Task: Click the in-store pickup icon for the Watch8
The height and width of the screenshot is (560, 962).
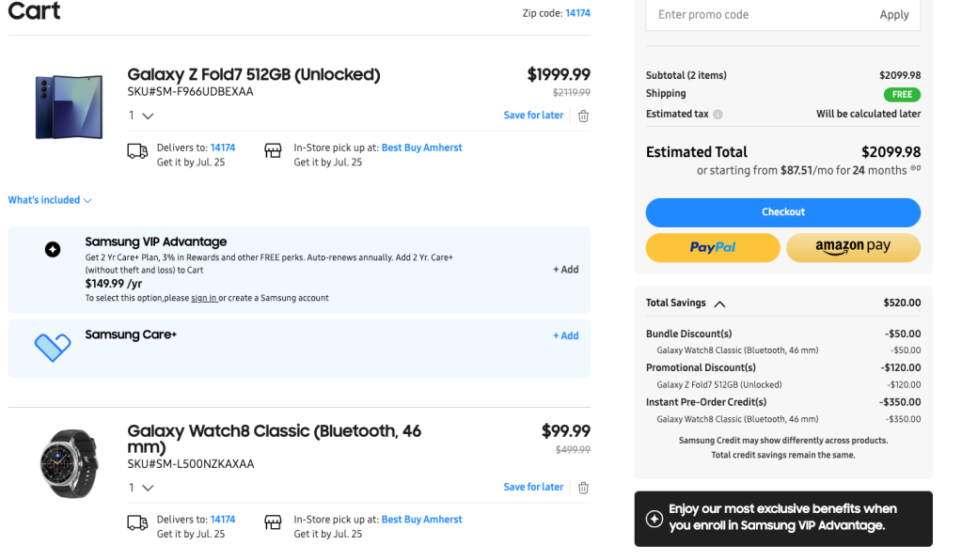Action: click(x=273, y=521)
